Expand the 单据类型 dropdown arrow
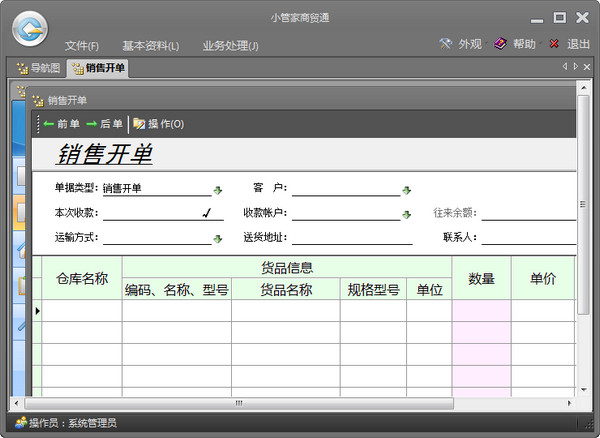The image size is (600, 438). pyautogui.click(x=217, y=189)
